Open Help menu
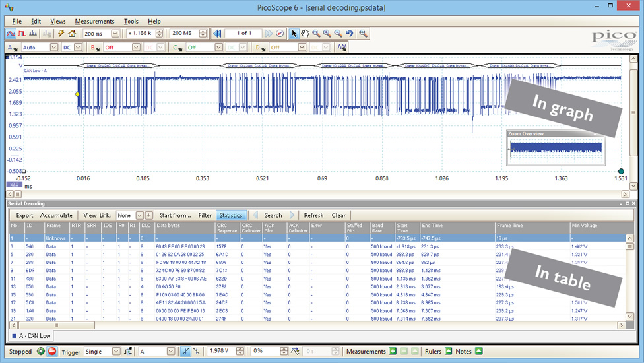Image resolution: width=644 pixels, height=363 pixels. click(x=154, y=21)
